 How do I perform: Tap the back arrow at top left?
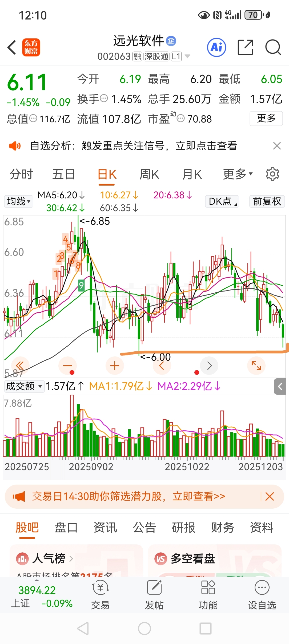pos(12,48)
